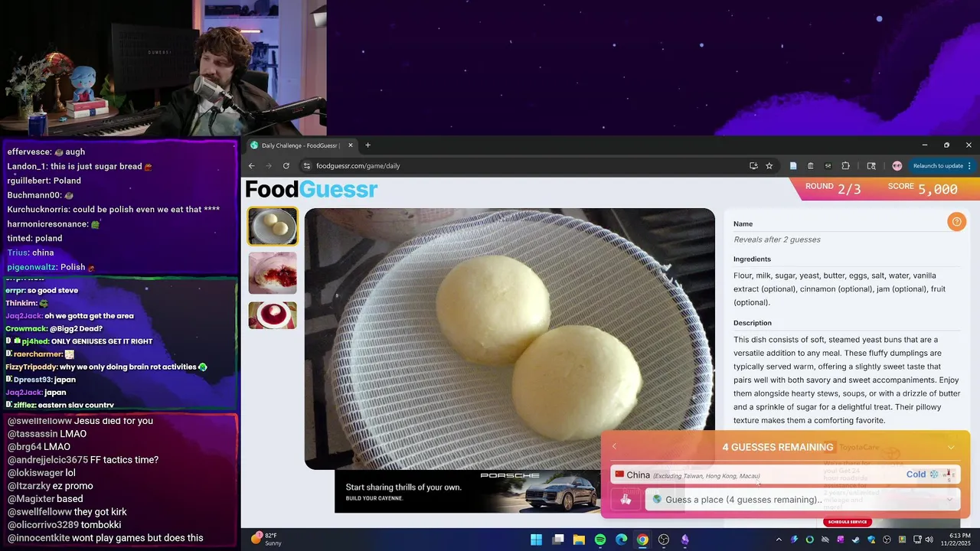Screen dimensions: 980x551
Task: Open the Extensions puzzle-piece menu
Action: click(x=845, y=165)
